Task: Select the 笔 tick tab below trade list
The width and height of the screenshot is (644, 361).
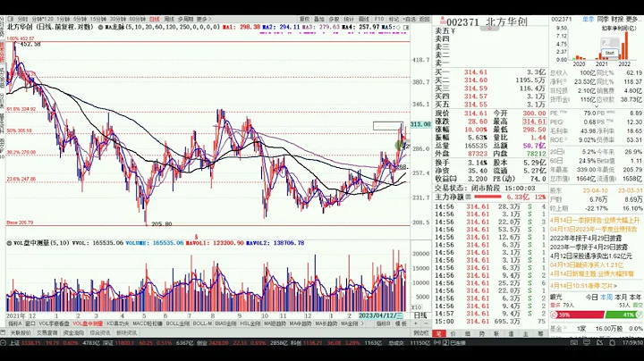Action: click(x=438, y=333)
